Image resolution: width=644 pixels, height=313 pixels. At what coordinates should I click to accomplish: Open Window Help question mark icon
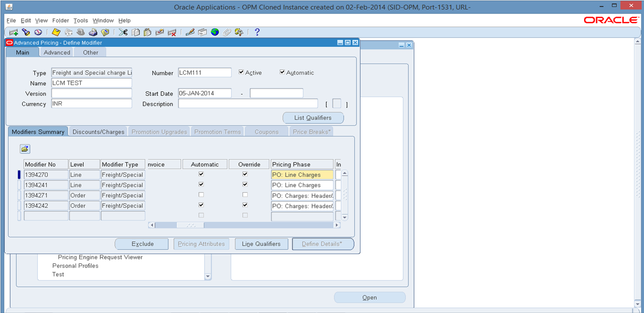[x=257, y=32]
